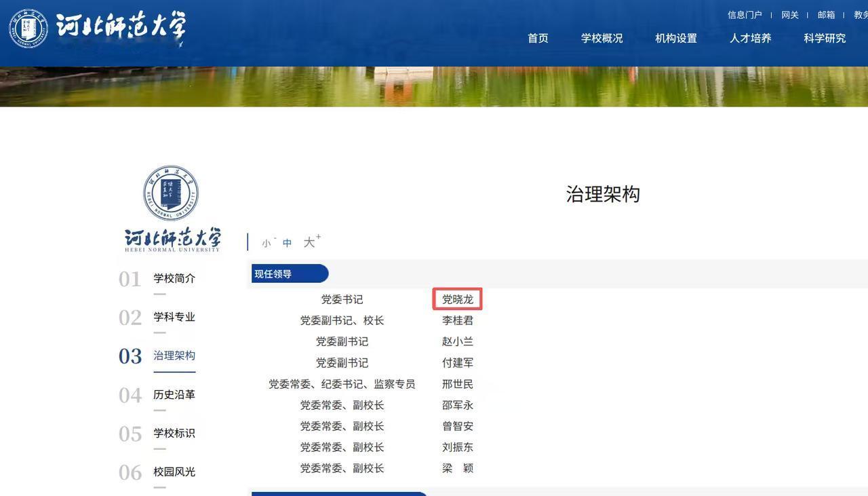Open 学校概况 navigation menu

click(601, 39)
